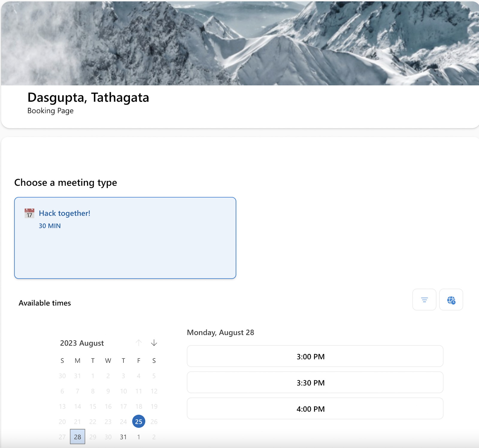Click greyed date 19 in calendar
Viewport: 479px width, 448px height.
[154, 406]
